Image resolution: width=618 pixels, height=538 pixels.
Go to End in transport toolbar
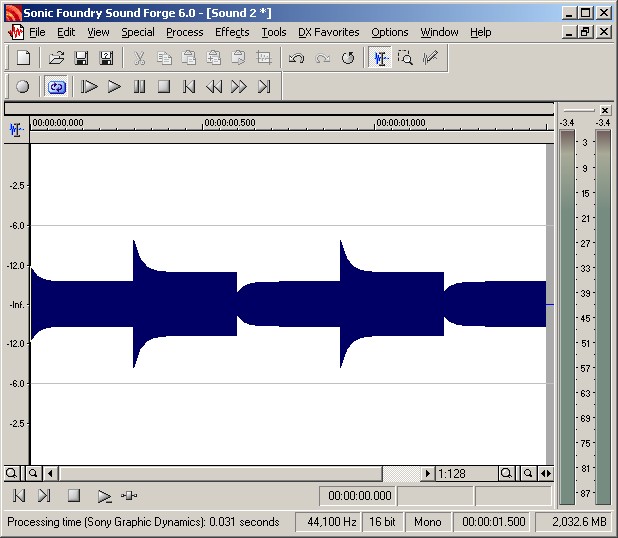pyautogui.click(x=264, y=86)
